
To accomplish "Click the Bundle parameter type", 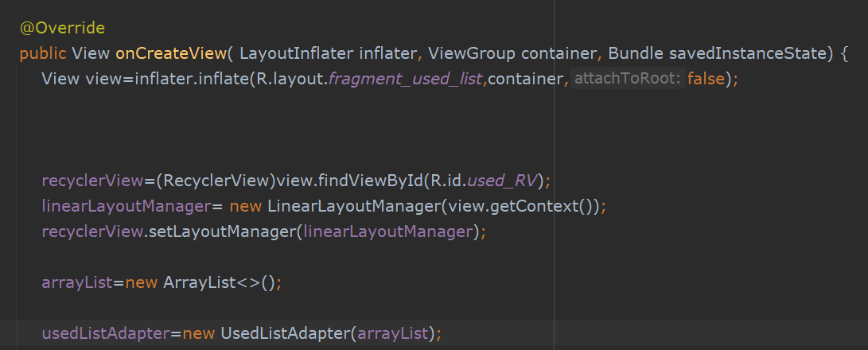I will [x=636, y=54].
